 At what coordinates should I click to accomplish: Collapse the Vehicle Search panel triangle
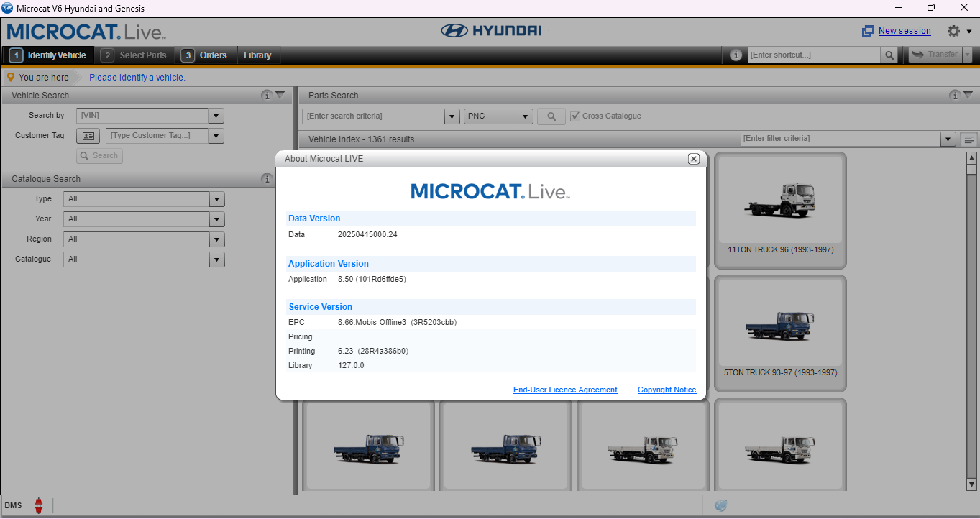pyautogui.click(x=280, y=95)
